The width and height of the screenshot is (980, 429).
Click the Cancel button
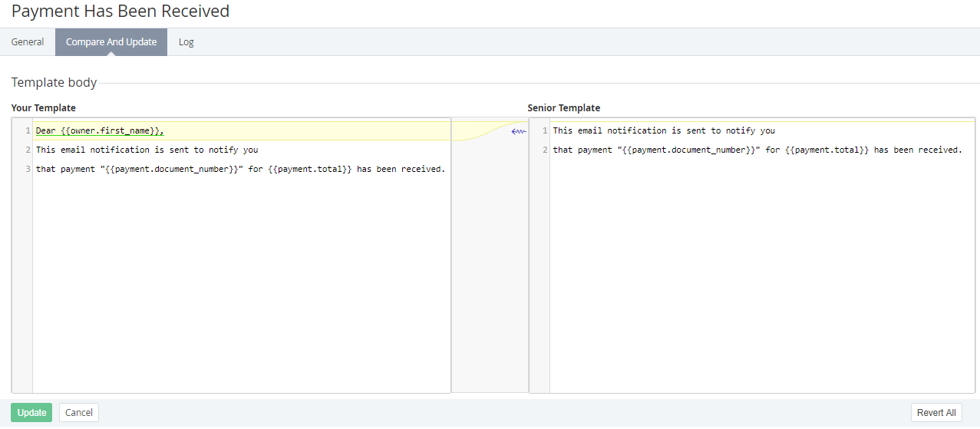(x=79, y=413)
